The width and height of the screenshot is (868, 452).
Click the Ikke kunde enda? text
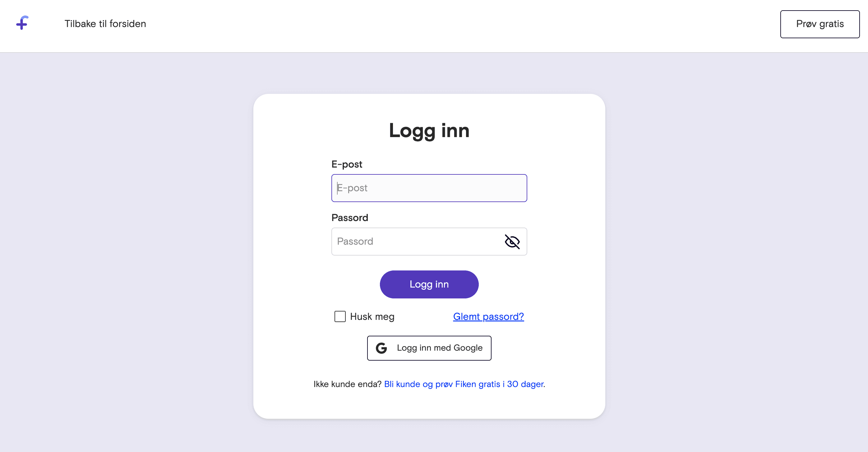point(347,384)
